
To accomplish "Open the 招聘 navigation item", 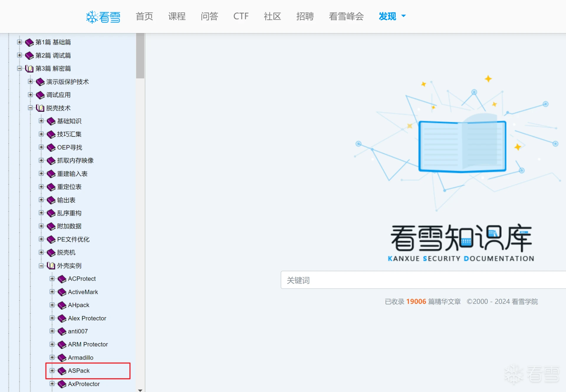I will point(305,16).
